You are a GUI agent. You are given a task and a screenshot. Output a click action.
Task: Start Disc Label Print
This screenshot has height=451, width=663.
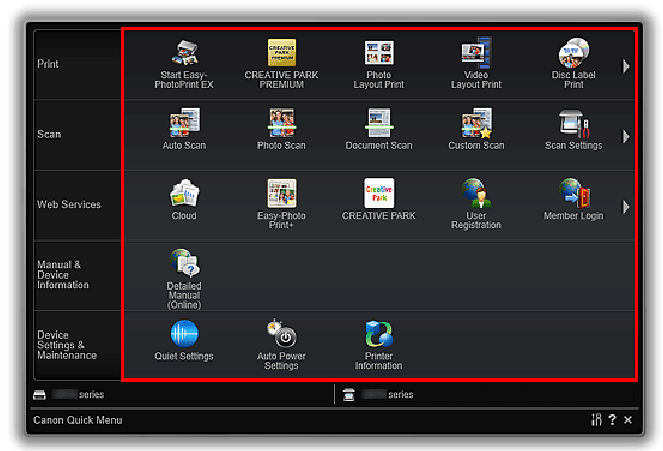(x=573, y=63)
